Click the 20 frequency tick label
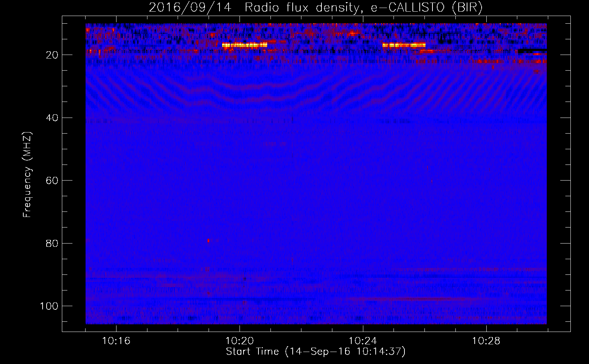This screenshot has height=364, width=589. (x=52, y=55)
